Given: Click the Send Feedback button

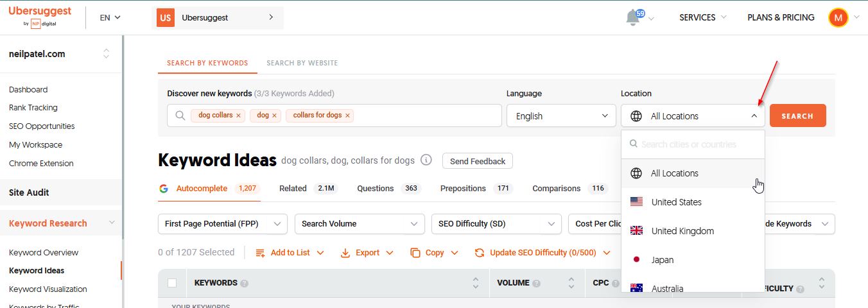Looking at the screenshot, I should tap(477, 161).
